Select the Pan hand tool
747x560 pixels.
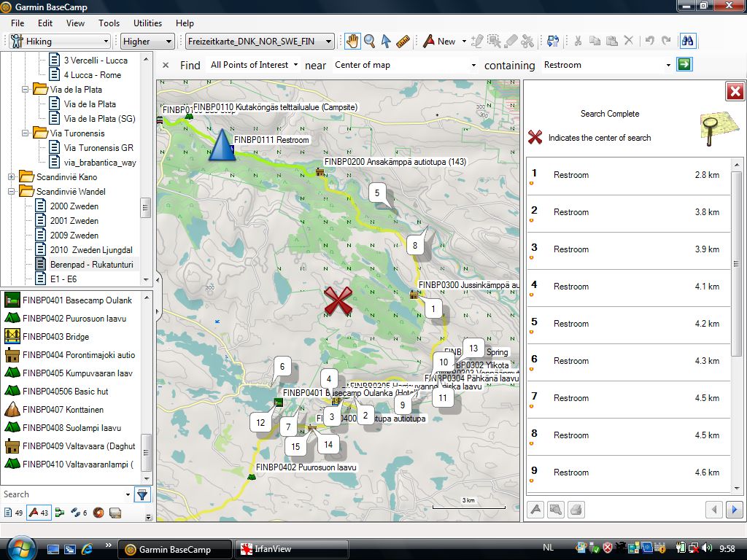[352, 42]
